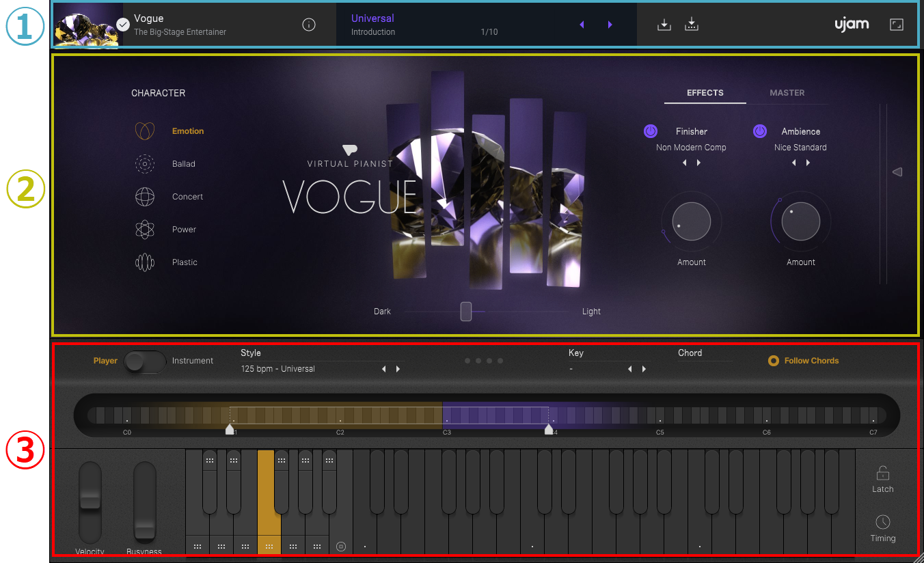Toggle the Follow Chords option
This screenshot has width=924, height=563.
click(804, 361)
